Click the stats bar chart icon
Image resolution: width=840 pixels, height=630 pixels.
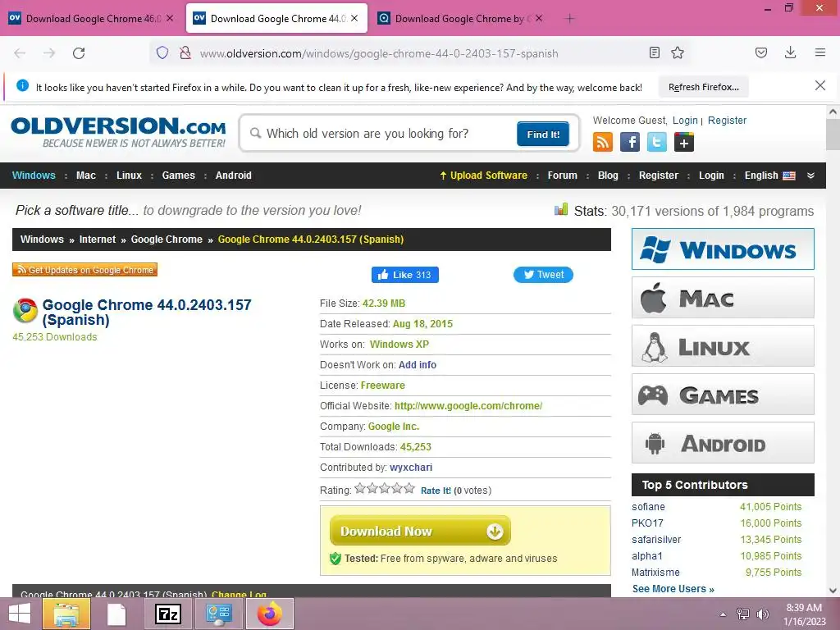point(561,209)
